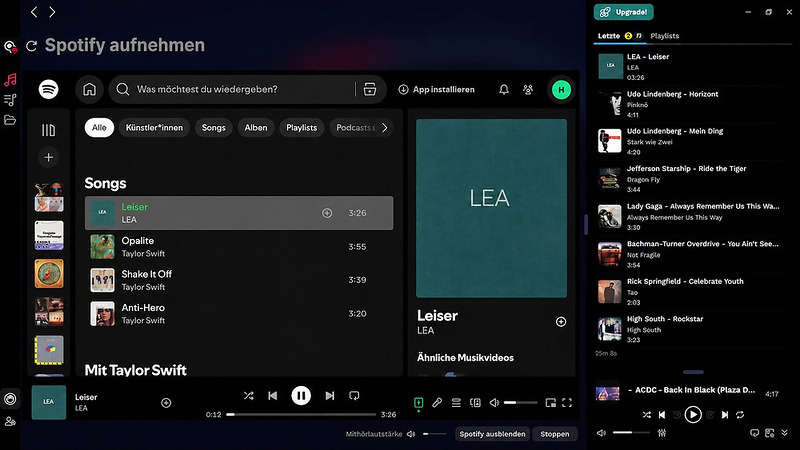Open Lady Gaga recording entry

pyautogui.click(x=689, y=216)
